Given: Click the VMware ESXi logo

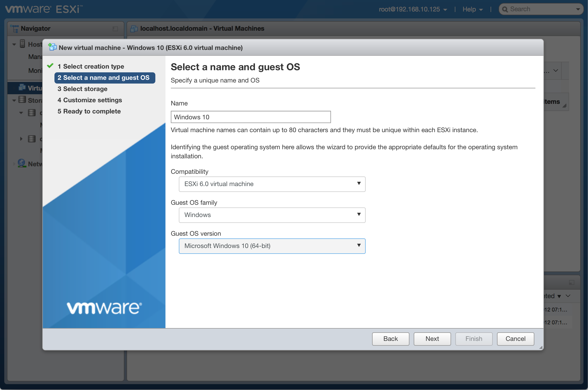Looking at the screenshot, I should (44, 9).
